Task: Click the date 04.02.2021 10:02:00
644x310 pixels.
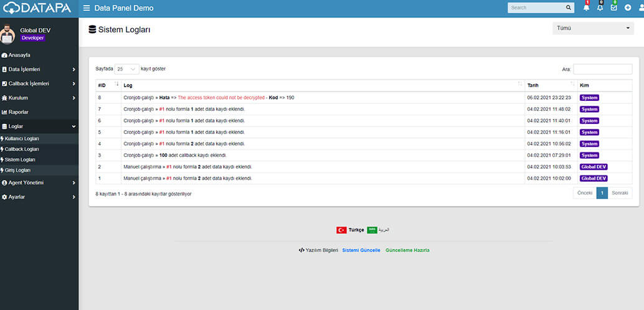Action: coord(549,178)
